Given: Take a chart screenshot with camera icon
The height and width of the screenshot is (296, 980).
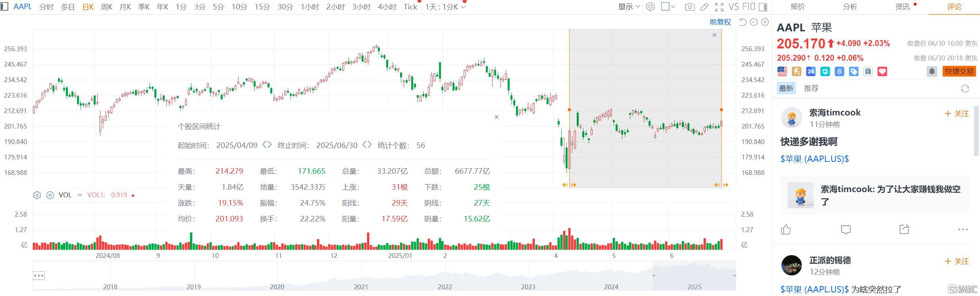Looking at the screenshot, I should [690, 7].
